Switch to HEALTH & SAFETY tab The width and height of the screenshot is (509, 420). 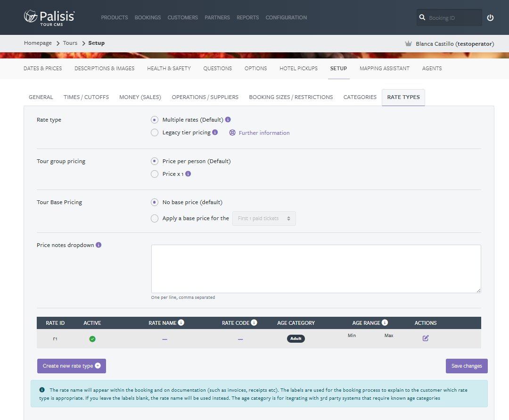169,68
